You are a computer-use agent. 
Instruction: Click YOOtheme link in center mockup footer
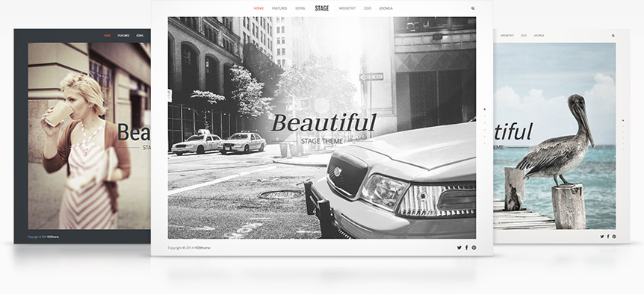pos(202,248)
